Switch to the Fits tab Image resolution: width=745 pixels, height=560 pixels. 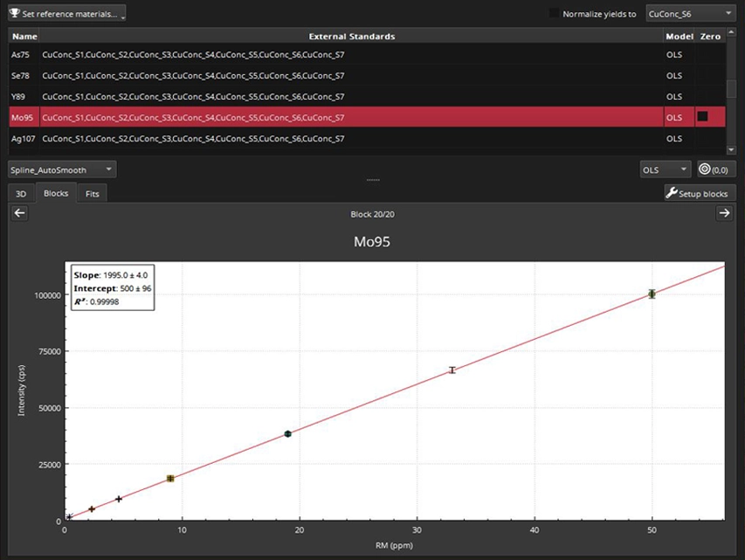pyautogui.click(x=92, y=193)
